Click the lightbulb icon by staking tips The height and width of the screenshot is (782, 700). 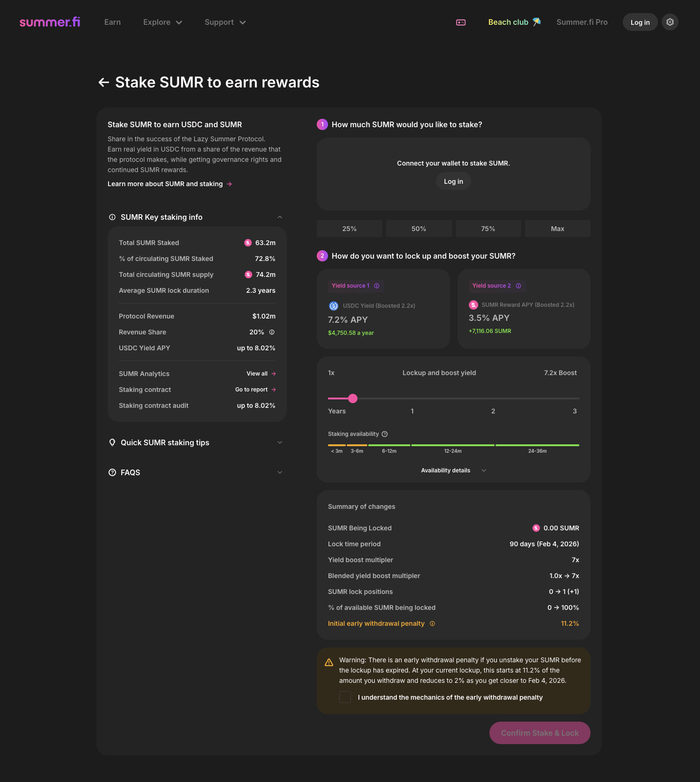click(112, 442)
